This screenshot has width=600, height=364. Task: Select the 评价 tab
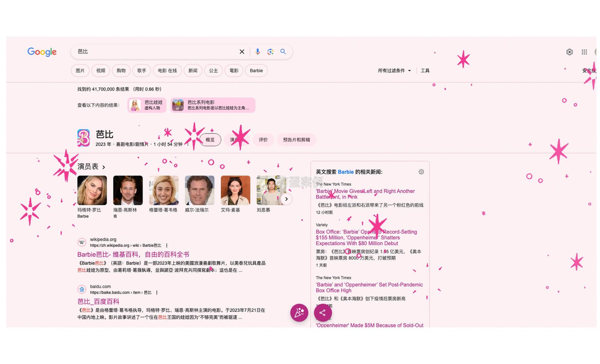pyautogui.click(x=263, y=140)
